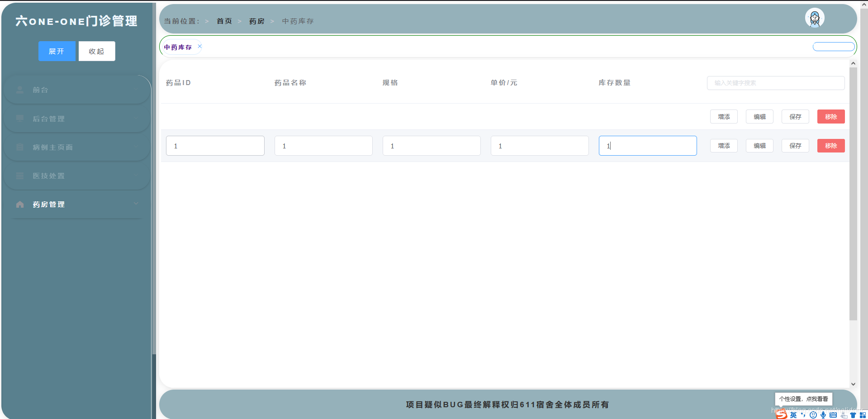
Task: Click the 规格 column header
Action: pos(390,83)
